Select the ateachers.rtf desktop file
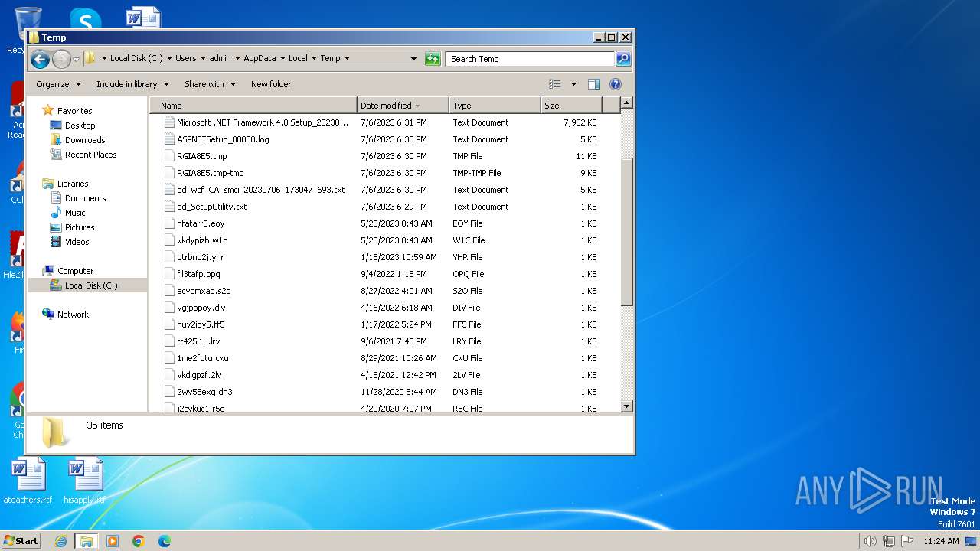 click(x=28, y=481)
